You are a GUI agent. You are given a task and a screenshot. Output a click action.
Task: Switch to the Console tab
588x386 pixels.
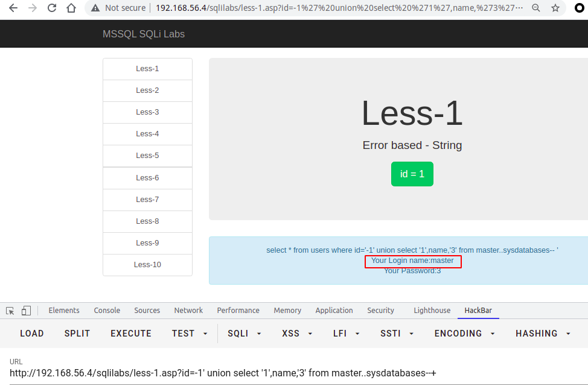[x=107, y=311]
